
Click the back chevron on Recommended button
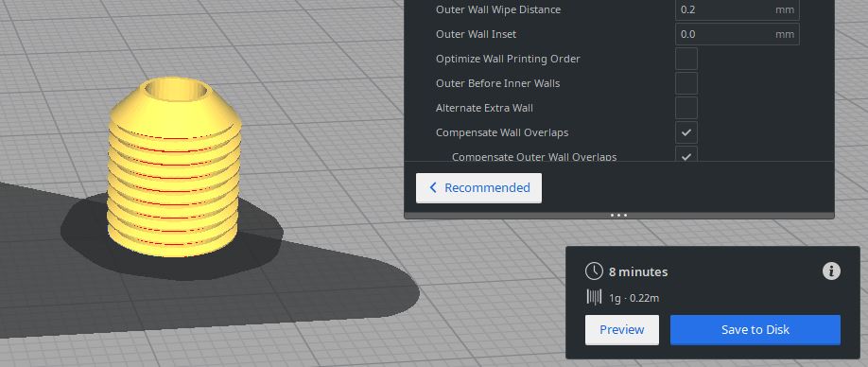[x=433, y=187]
